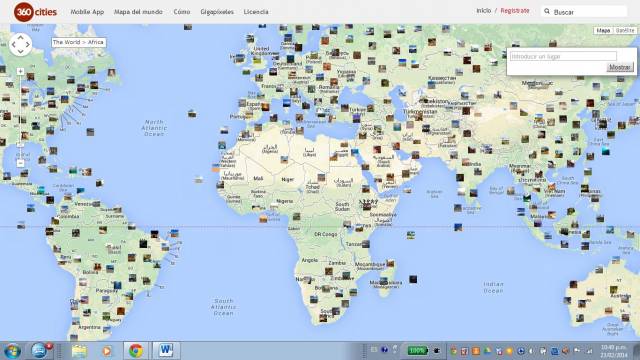This screenshot has height=360, width=640.
Task: Click the Nigeria map label
Action: [x=284, y=201]
